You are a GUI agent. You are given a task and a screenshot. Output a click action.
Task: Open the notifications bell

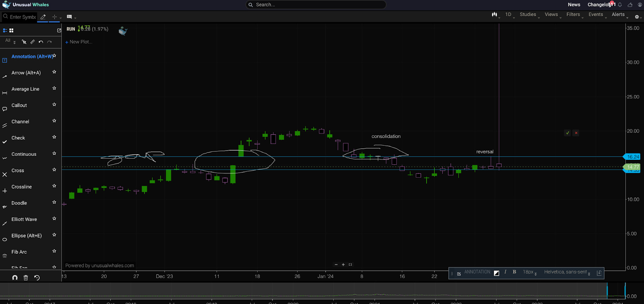tap(620, 5)
